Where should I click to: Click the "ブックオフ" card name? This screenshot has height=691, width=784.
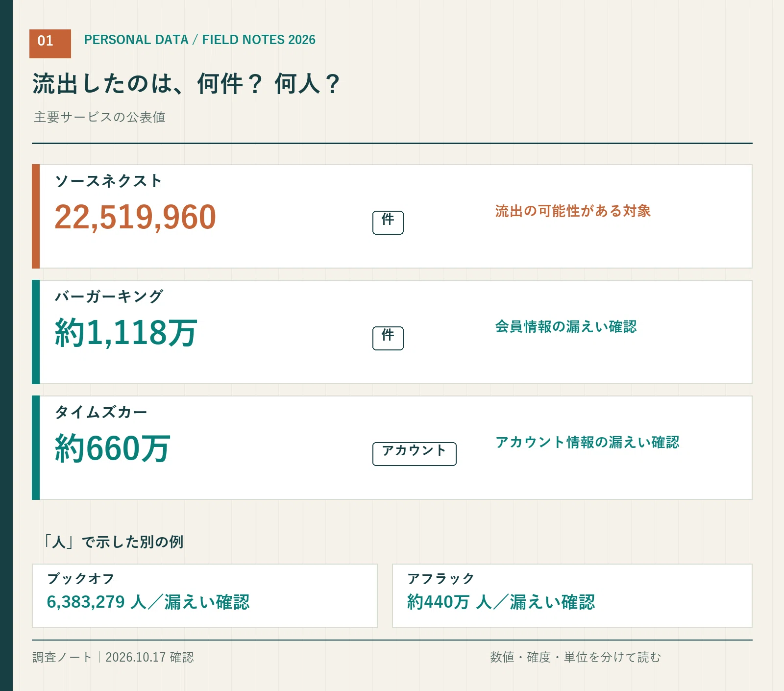(81, 579)
